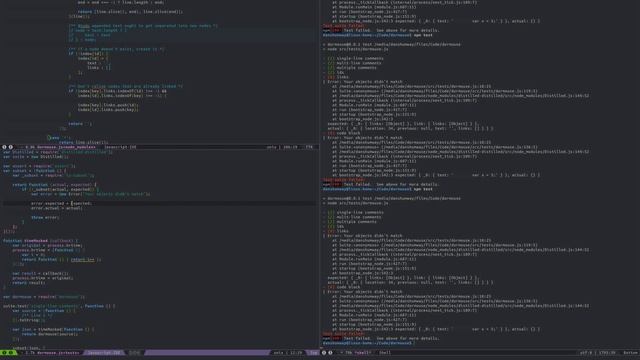The image size is (640, 360).
Task: Click the utf-8 encoding indicator in the shell mode line
Action: [x=586, y=353]
